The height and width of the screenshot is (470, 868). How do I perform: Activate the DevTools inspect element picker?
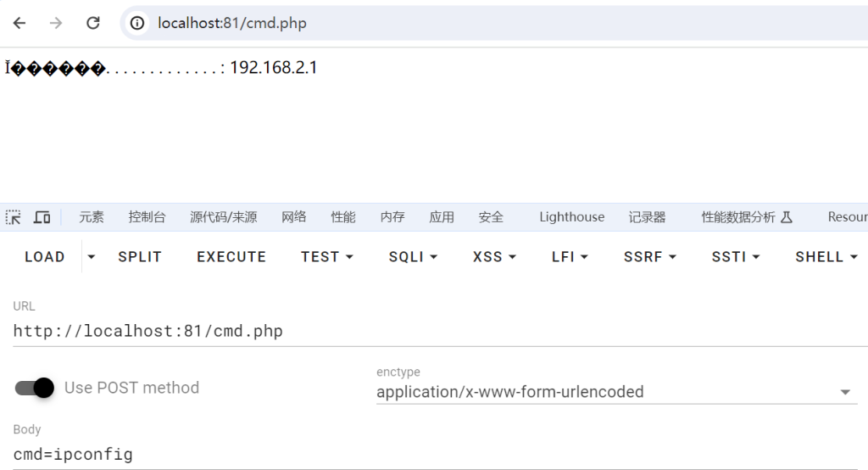(x=14, y=217)
